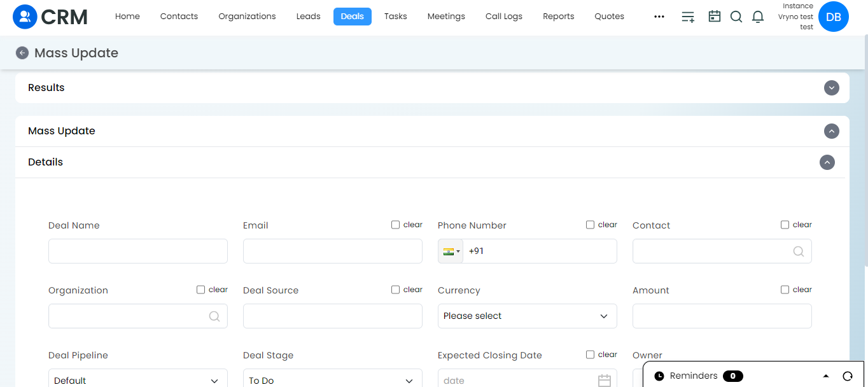Open the notifications bell
This screenshot has height=387, width=868.
point(758,17)
